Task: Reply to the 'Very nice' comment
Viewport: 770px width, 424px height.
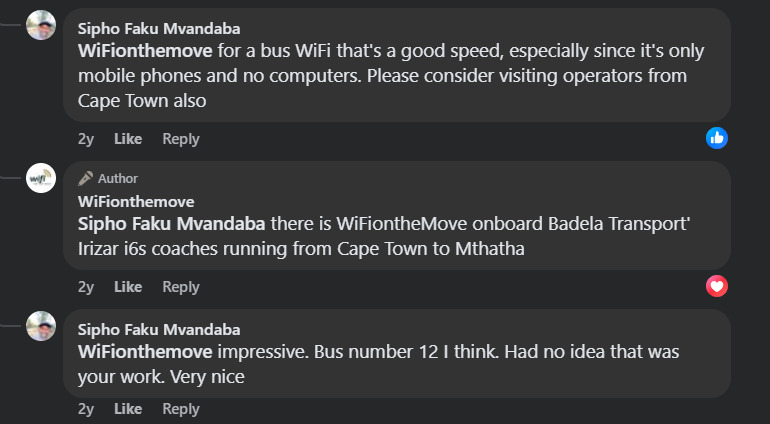Action: (181, 409)
